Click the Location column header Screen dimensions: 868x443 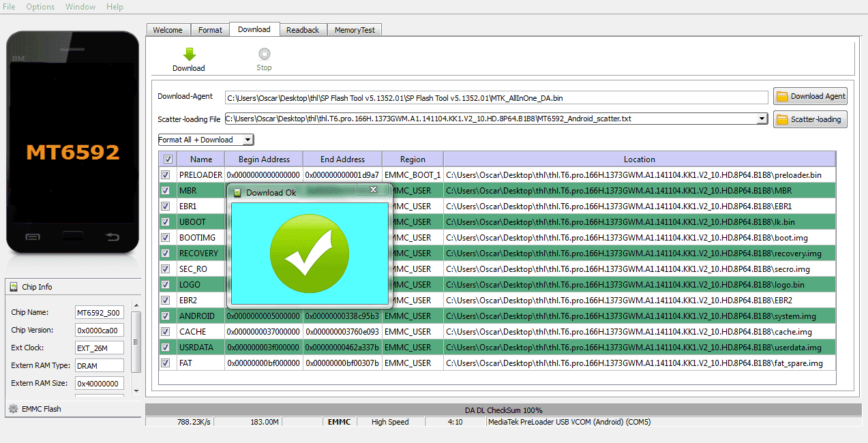(x=640, y=159)
